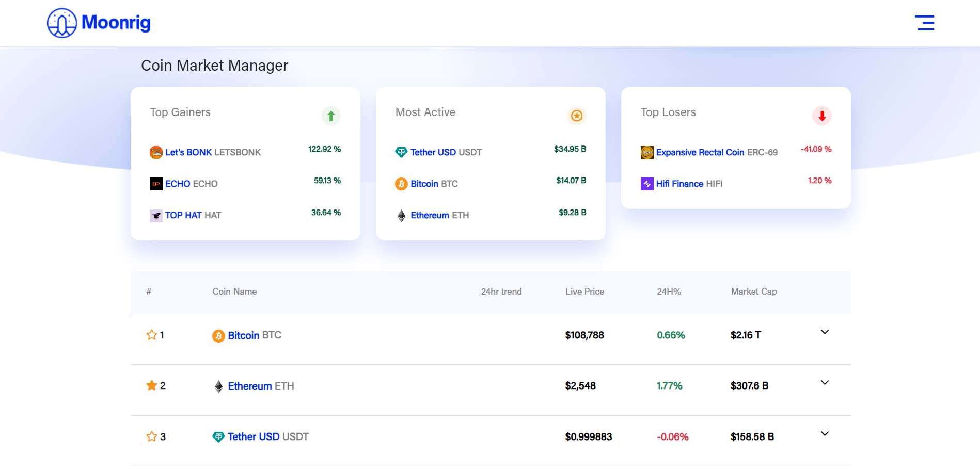The image size is (980, 469).
Task: Click the Hifi Finance coin icon
Action: point(647,184)
